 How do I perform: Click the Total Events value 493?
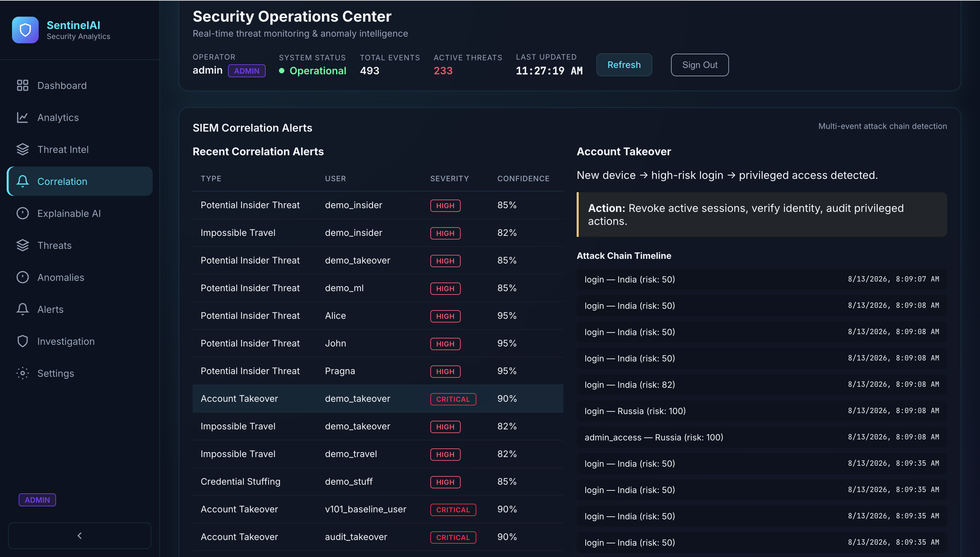click(x=369, y=71)
